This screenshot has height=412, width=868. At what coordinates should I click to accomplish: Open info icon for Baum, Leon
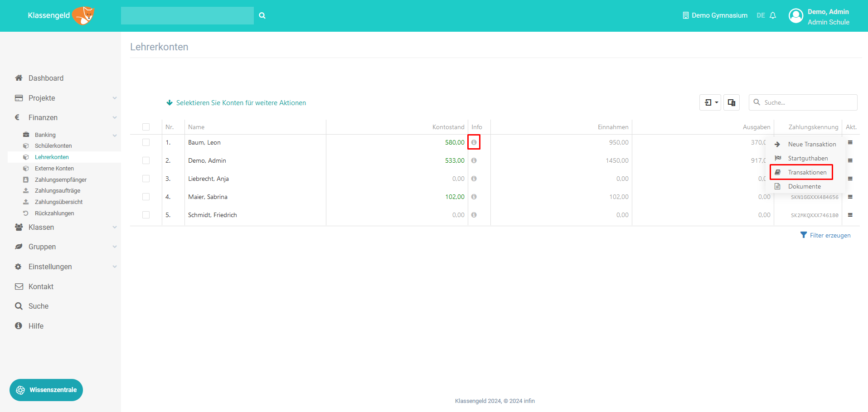[474, 142]
